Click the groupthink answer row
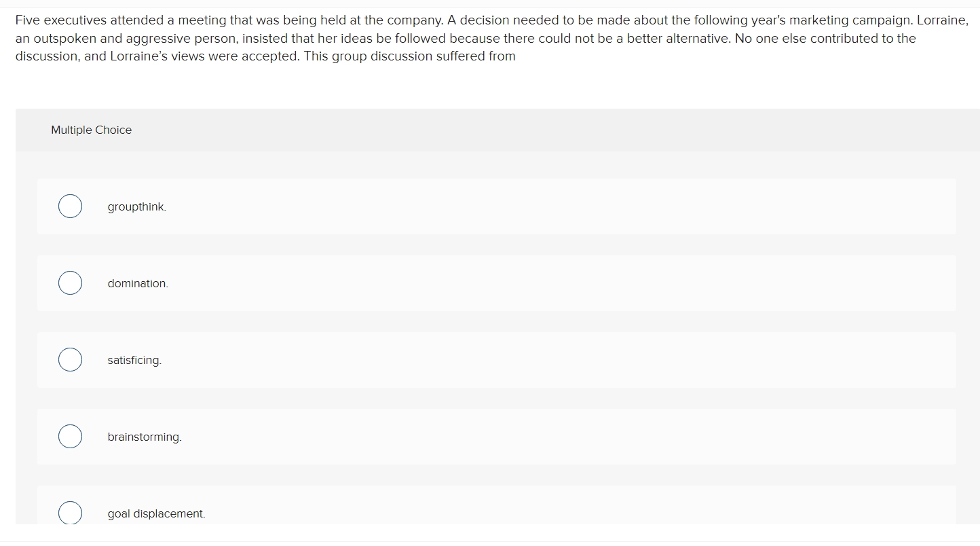The image size is (980, 546). coord(475,206)
